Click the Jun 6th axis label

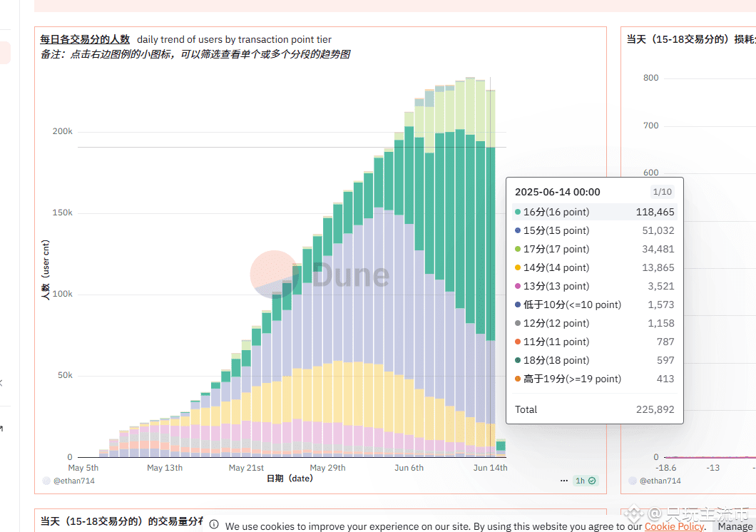click(409, 468)
